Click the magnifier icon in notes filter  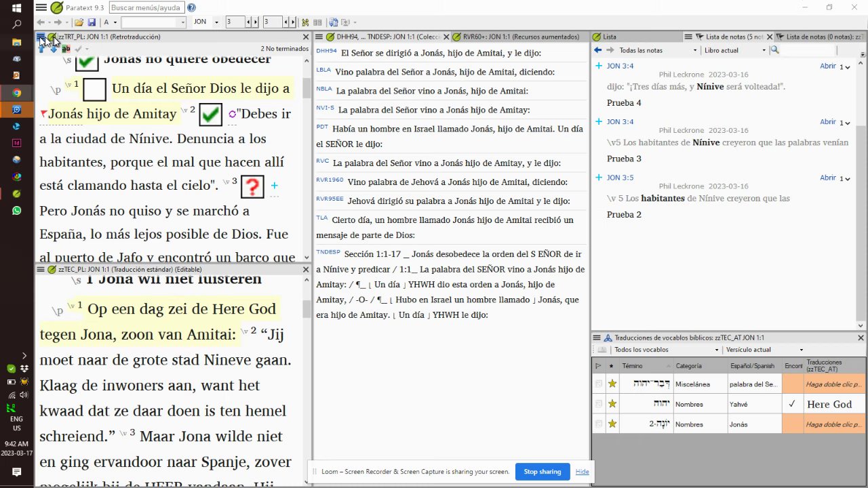pos(774,50)
